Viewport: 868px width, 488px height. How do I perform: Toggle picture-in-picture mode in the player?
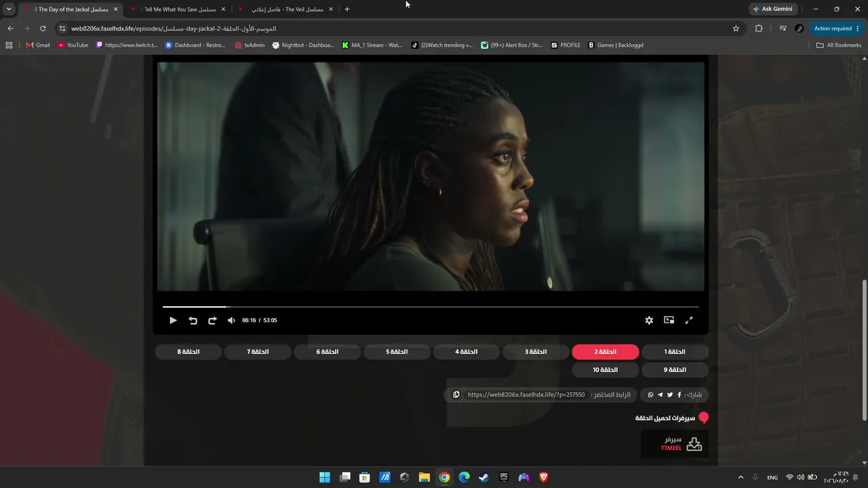click(669, 321)
